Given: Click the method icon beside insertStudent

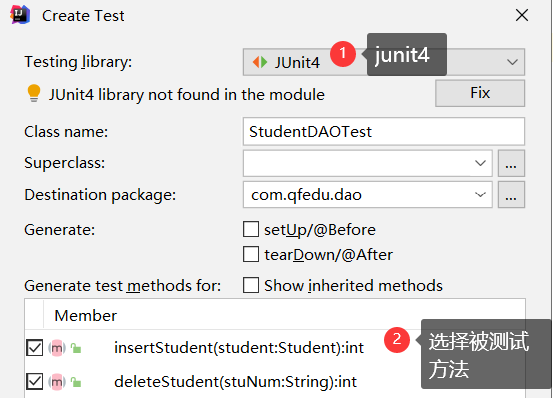Looking at the screenshot, I should pos(57,348).
